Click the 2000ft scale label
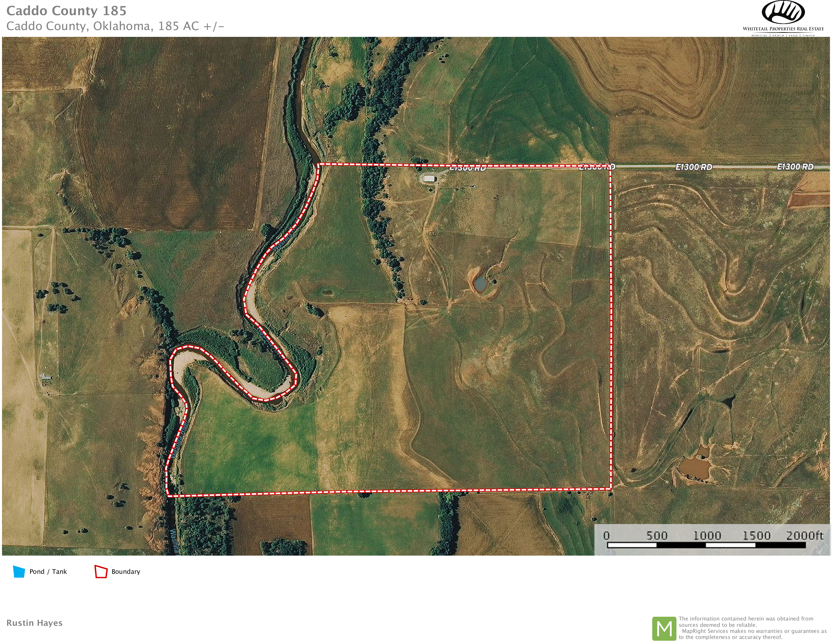This screenshot has height=644, width=833. 804,535
